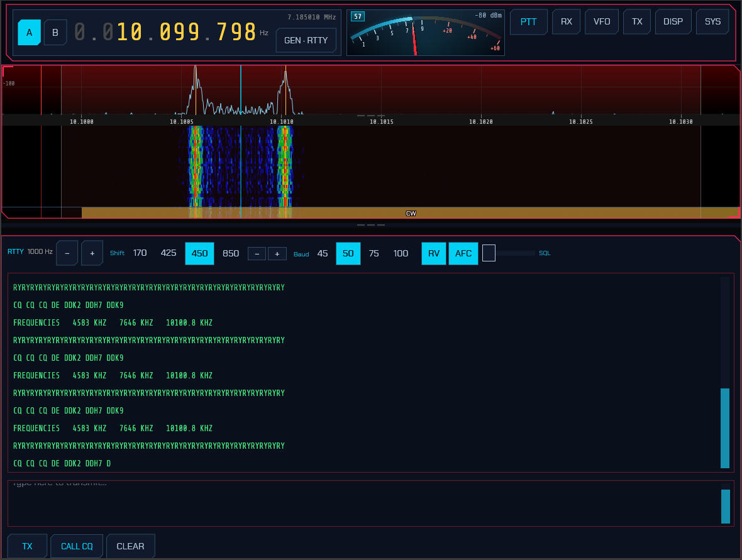This screenshot has width=742, height=560.
Task: Click the Shift label
Action: pos(117,253)
